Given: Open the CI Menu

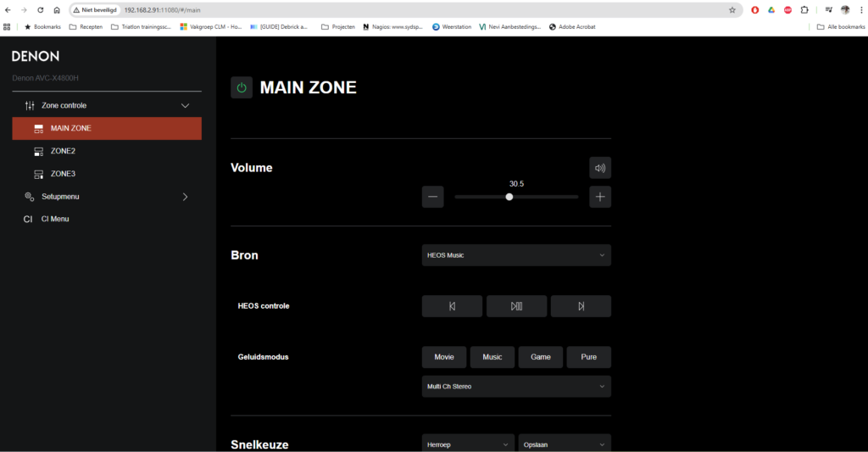Looking at the screenshot, I should click(55, 219).
